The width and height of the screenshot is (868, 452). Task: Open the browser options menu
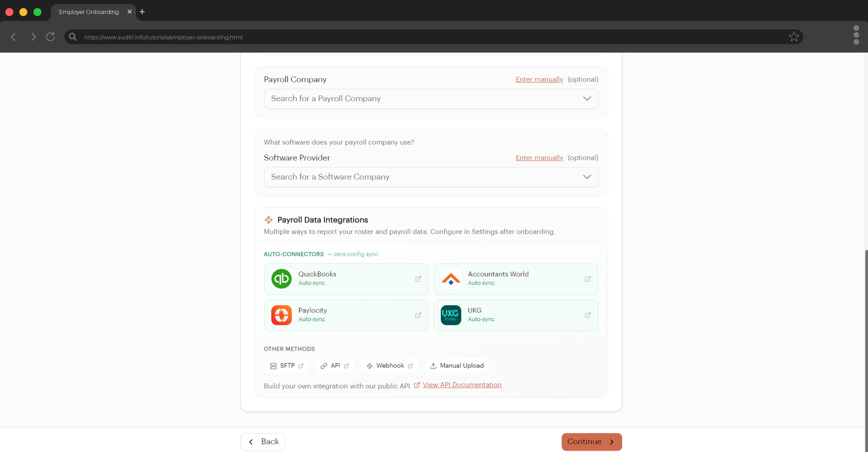pos(856,35)
